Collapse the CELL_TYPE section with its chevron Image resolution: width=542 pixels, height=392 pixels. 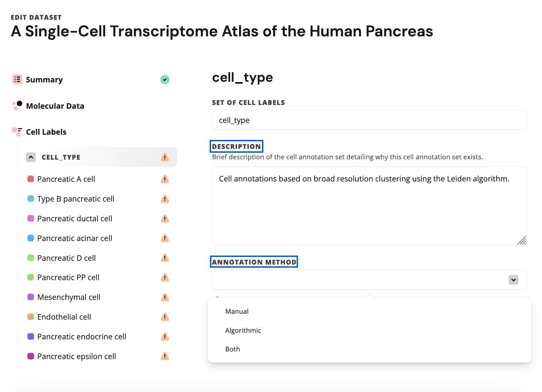pyautogui.click(x=31, y=157)
